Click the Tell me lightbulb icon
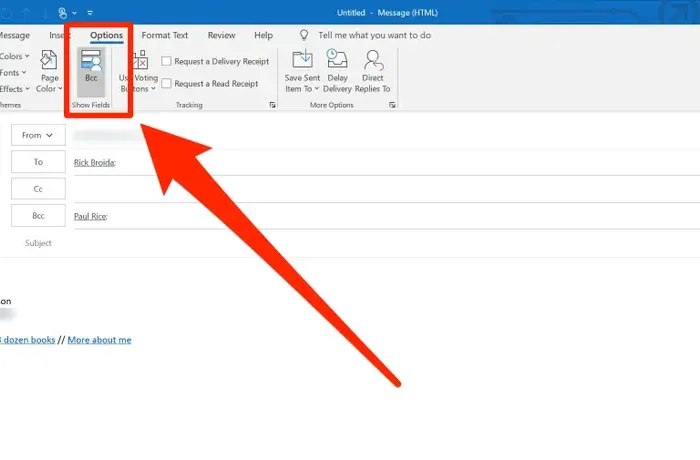Screen dimensions: 700x460 (304, 35)
